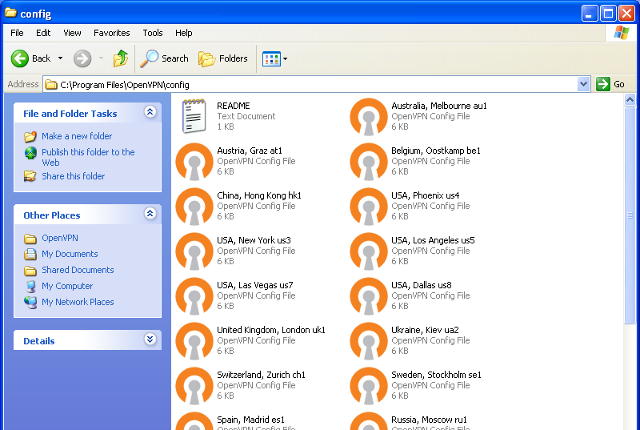
Task: Select the United Kingdom, London uk1 config icon
Action: 194,341
